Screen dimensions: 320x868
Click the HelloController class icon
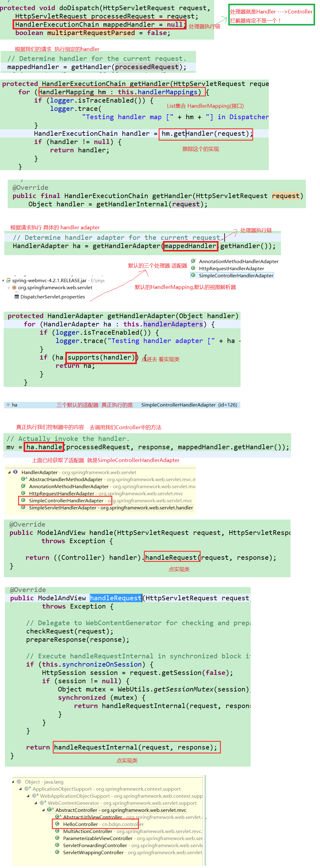[x=57, y=824]
